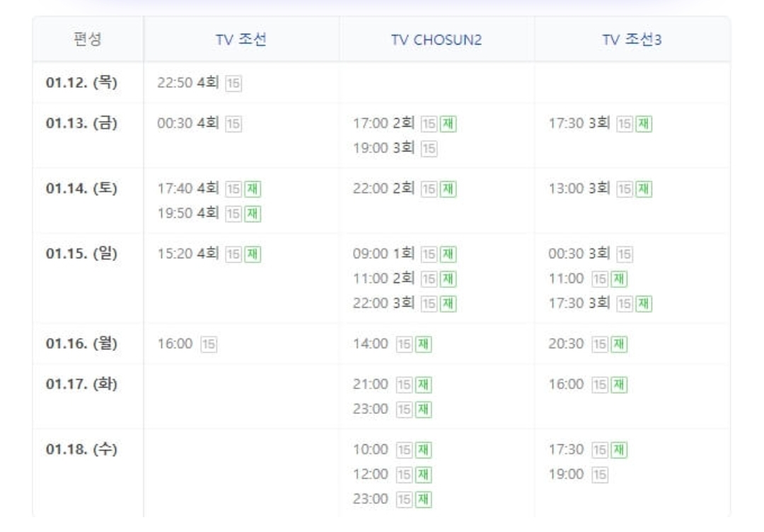The width and height of the screenshot is (764, 532).
Task: Select the 01.12. (목) date row label
Action: point(81,82)
